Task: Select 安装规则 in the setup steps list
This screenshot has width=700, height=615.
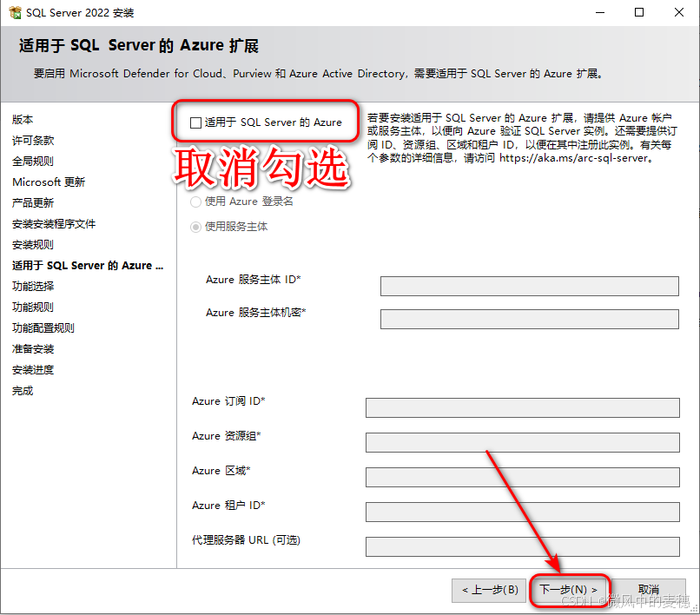Action: 33,245
